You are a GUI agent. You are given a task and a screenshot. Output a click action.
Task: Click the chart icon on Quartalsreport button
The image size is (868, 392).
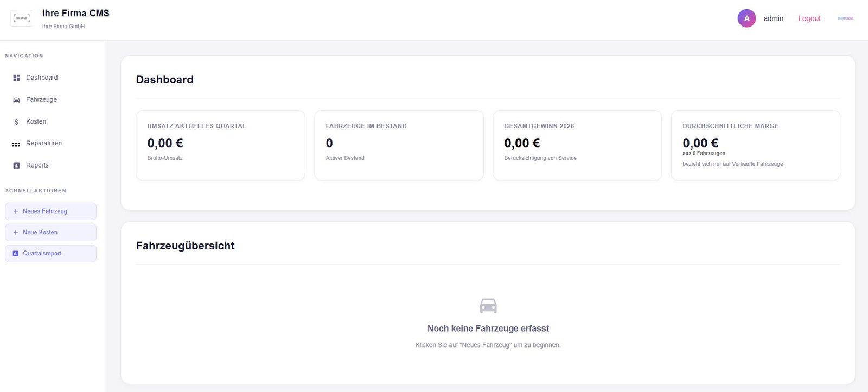pyautogui.click(x=16, y=254)
